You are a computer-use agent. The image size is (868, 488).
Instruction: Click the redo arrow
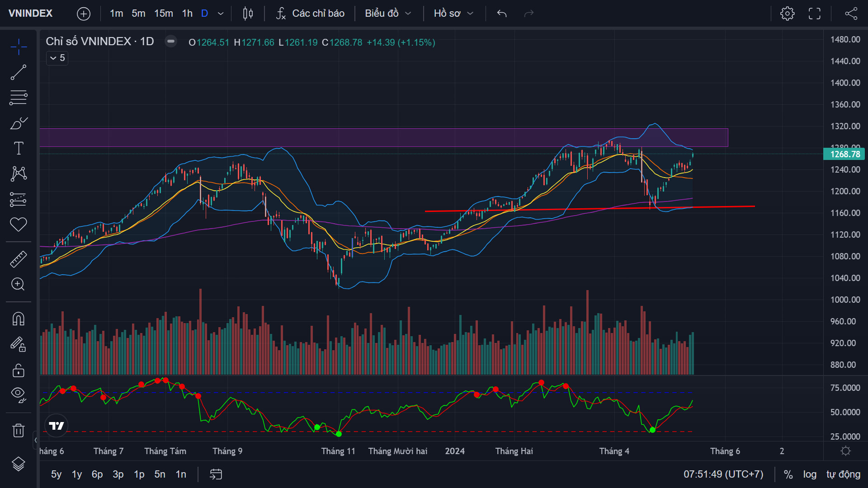click(529, 14)
